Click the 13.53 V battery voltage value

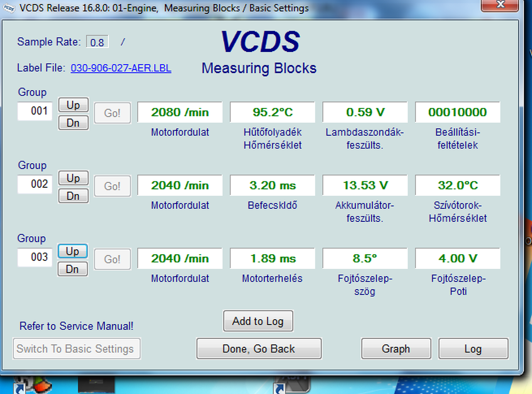[365, 185]
